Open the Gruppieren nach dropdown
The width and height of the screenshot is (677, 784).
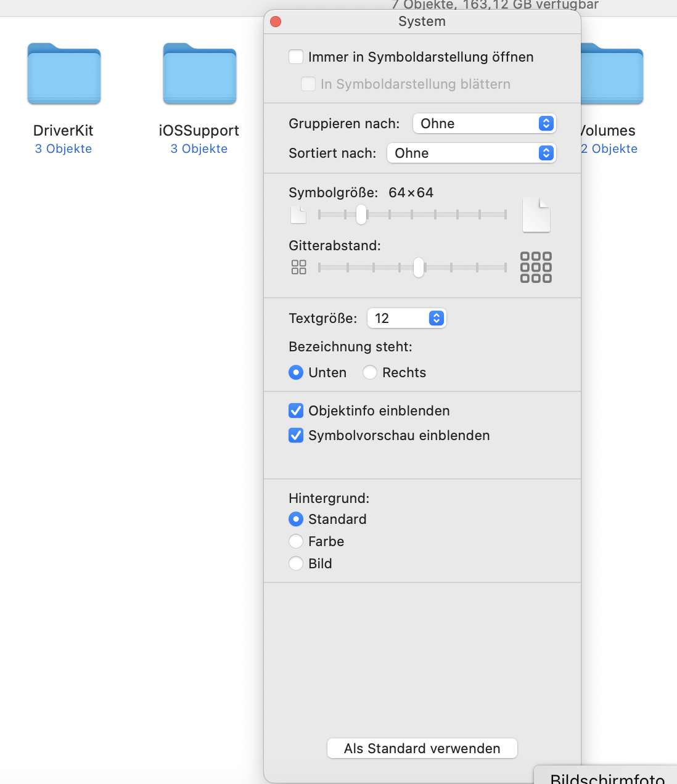484,124
